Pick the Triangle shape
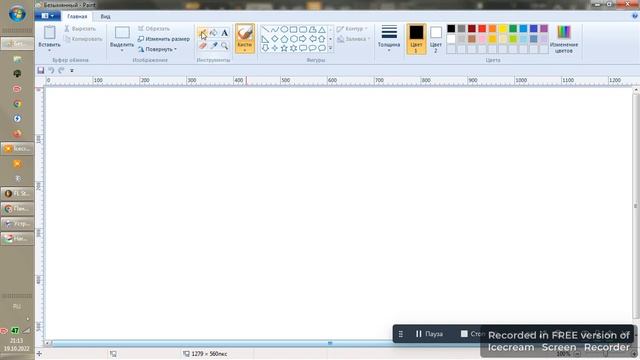 point(322,29)
